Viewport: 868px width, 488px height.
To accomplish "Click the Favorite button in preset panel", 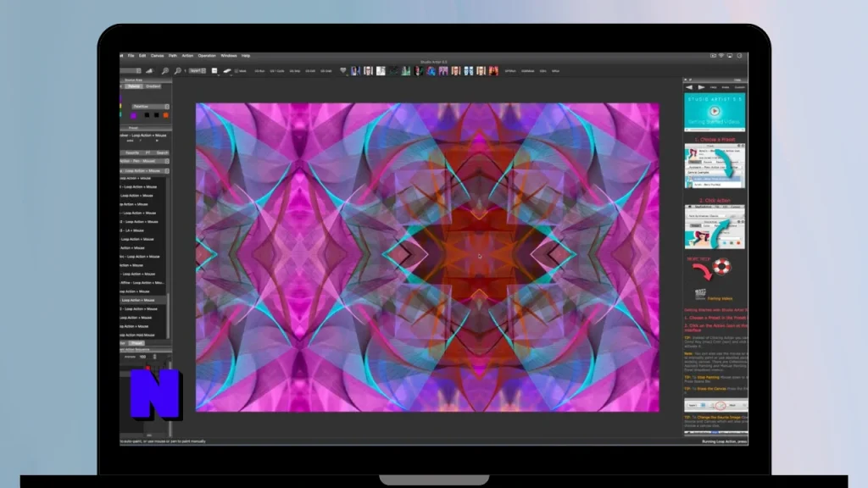I will click(132, 152).
